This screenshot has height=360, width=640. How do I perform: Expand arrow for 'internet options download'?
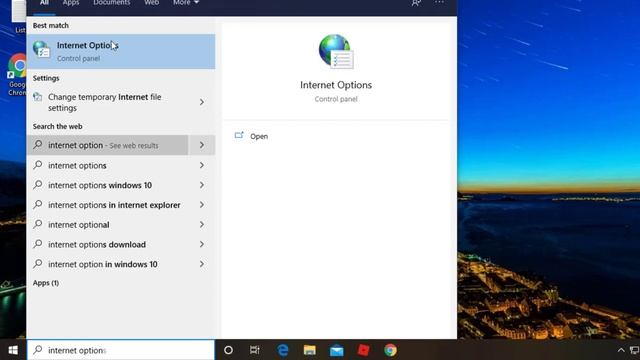point(202,244)
